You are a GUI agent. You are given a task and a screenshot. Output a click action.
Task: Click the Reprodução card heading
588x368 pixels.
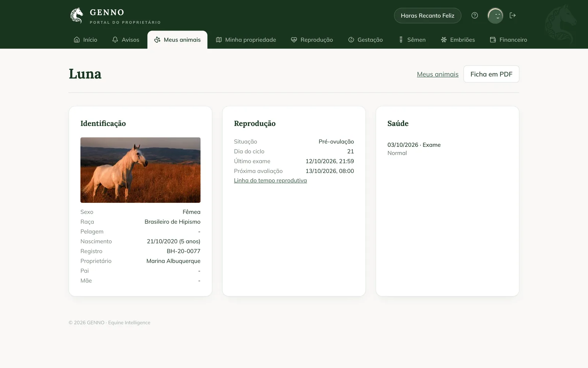click(x=255, y=124)
